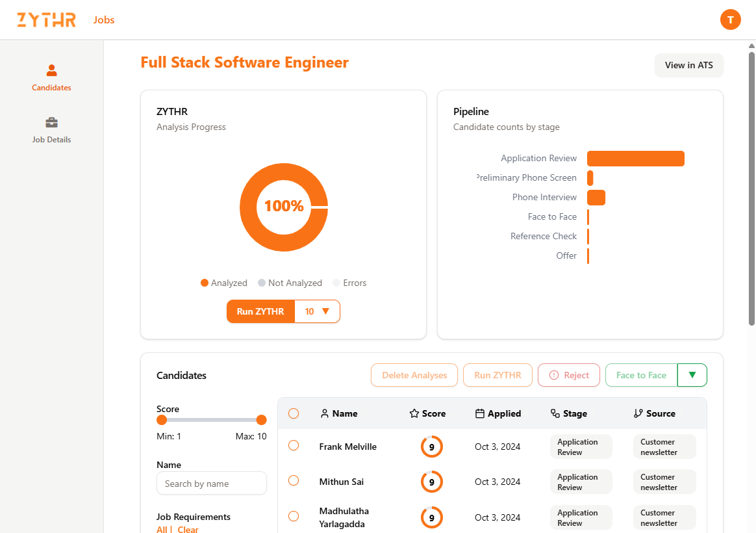Sort candidates by the Name column
This screenshot has height=533, width=756.
[x=344, y=413]
